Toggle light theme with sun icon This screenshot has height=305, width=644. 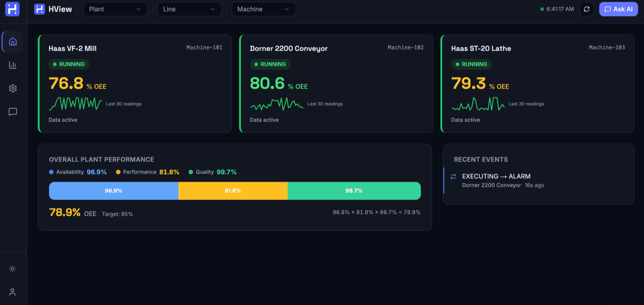coord(13,269)
